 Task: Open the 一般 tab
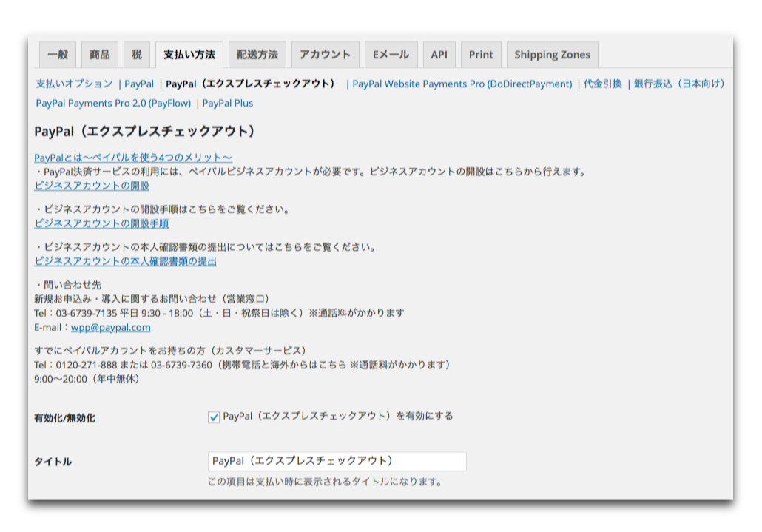58,55
